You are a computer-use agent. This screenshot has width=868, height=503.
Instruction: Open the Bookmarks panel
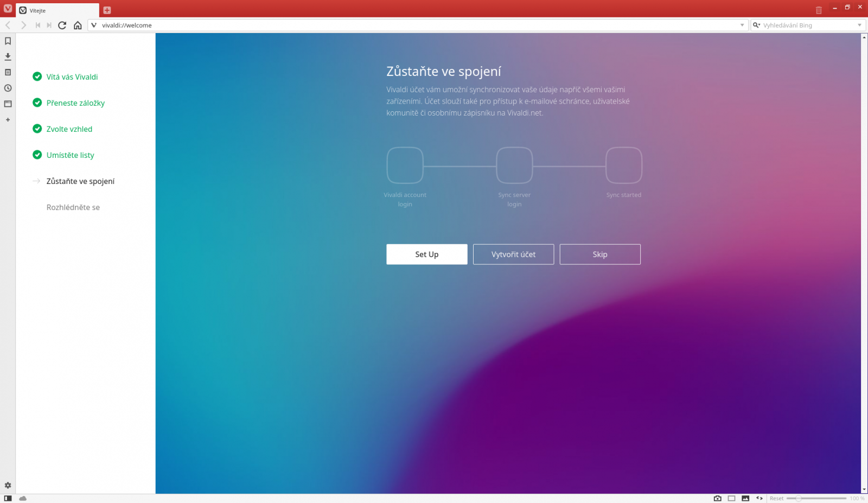coord(8,40)
